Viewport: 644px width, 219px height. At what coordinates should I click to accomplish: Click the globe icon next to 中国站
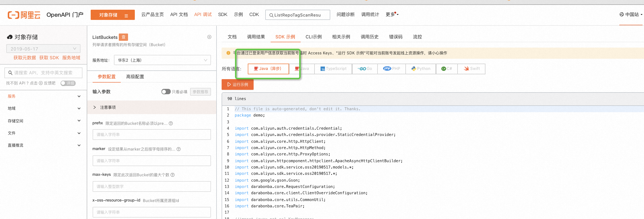coord(621,15)
